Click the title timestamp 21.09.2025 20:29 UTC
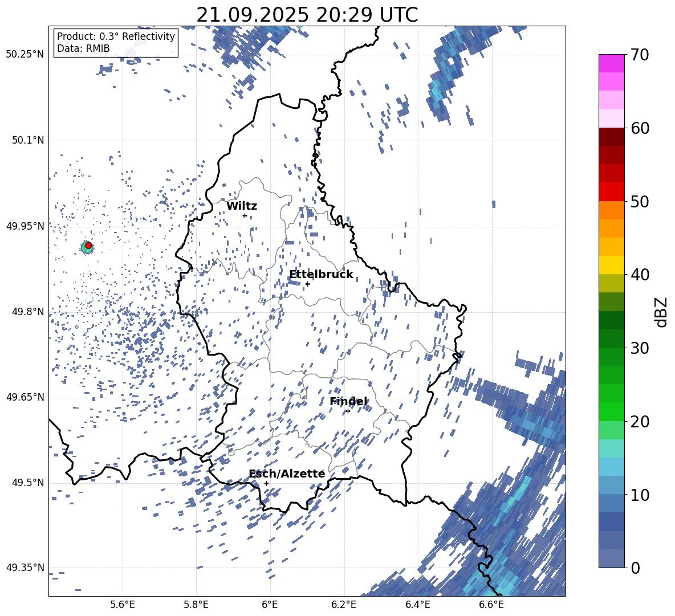Viewport: 675px width, 616px height. coord(307,15)
